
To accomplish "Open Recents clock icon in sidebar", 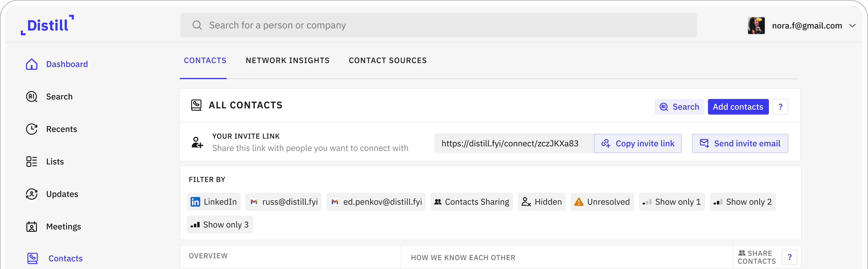I will [x=32, y=129].
